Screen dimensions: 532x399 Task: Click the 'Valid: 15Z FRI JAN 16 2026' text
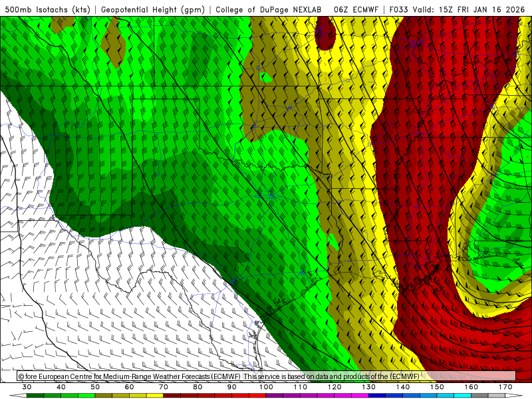click(x=469, y=9)
